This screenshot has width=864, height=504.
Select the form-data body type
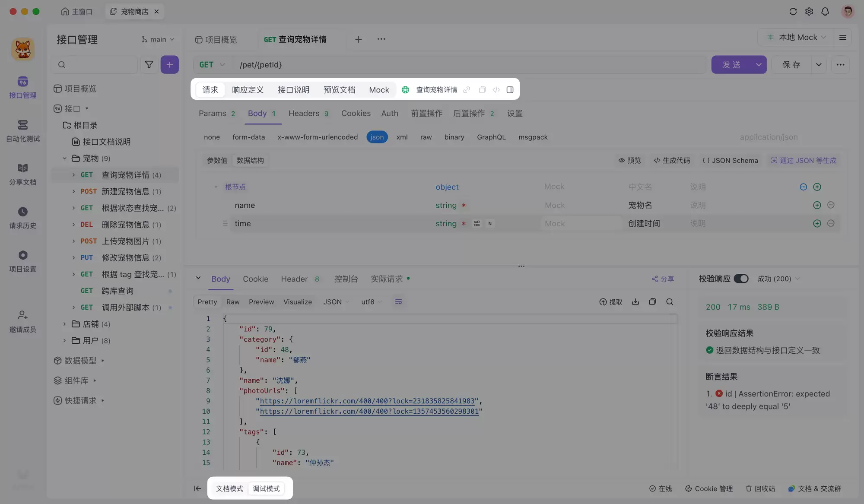point(248,137)
